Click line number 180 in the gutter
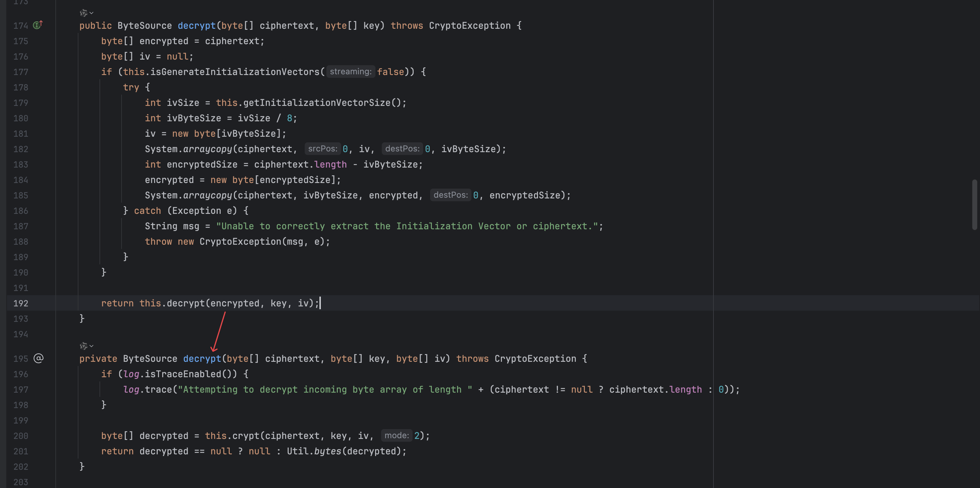980x488 pixels. [x=21, y=118]
